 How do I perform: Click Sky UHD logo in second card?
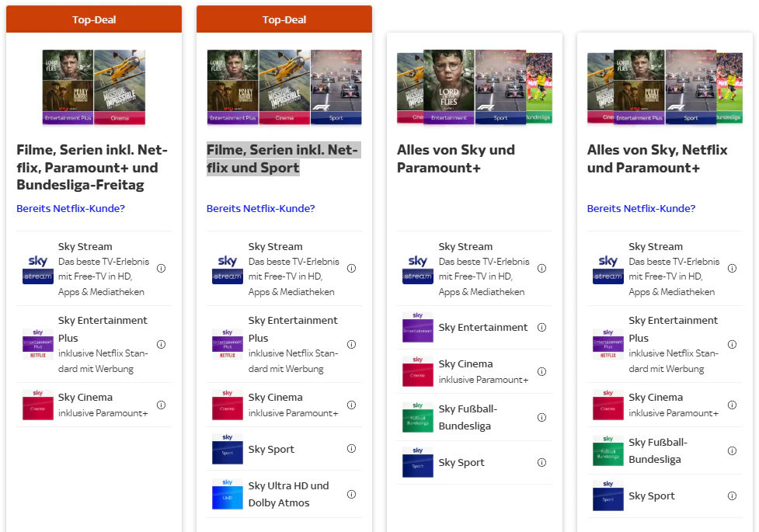point(228,494)
